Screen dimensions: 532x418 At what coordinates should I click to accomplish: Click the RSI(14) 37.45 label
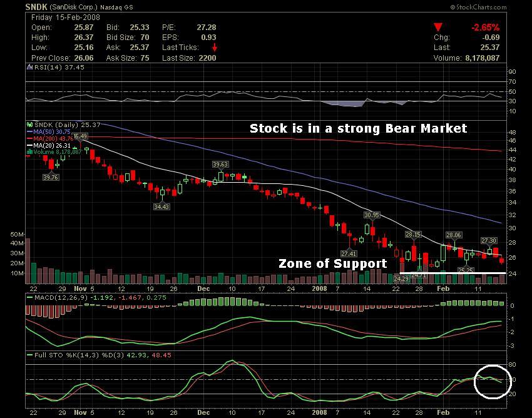59,67
